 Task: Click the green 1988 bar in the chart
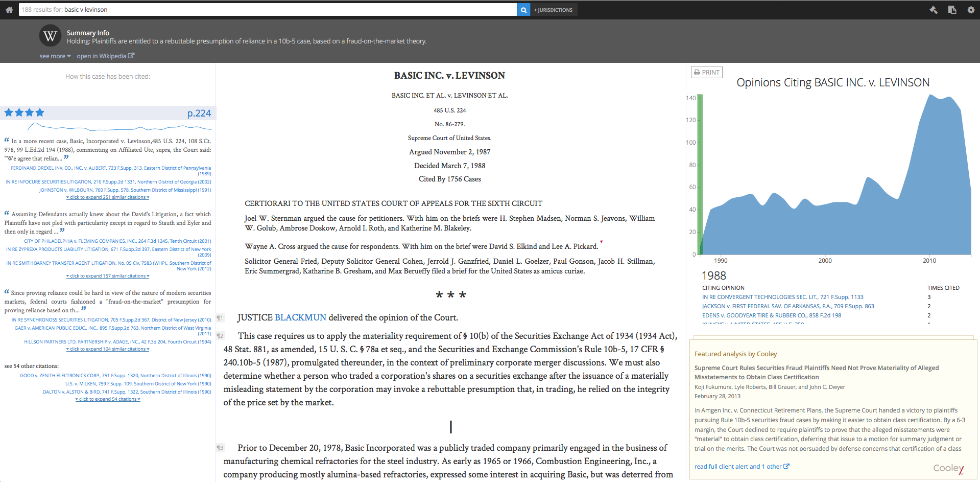tap(700, 174)
